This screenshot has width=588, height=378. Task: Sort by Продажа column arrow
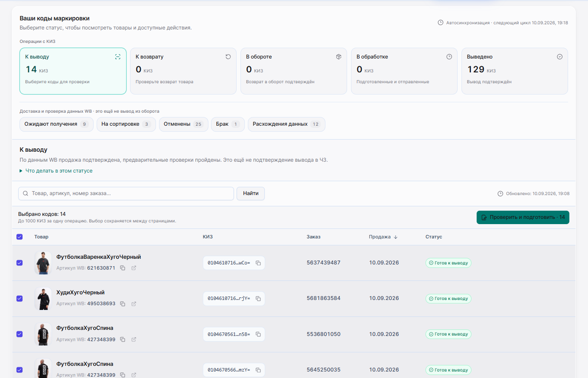click(396, 237)
